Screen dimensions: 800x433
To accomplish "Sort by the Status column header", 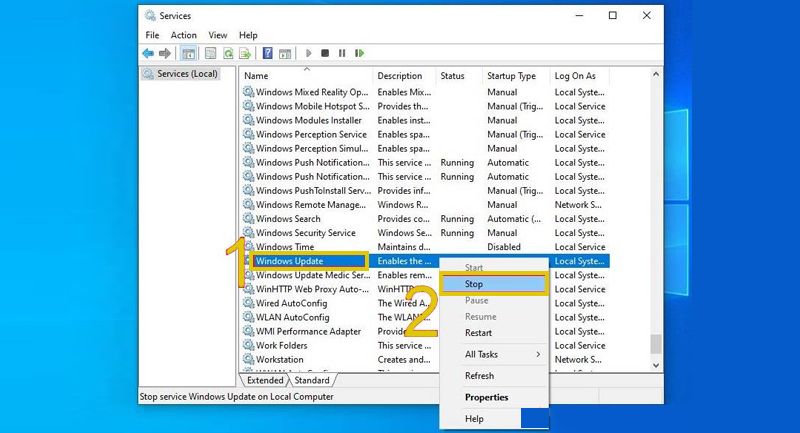I will pos(459,75).
